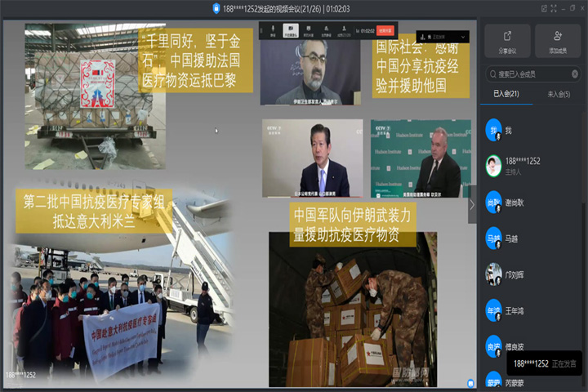Click the 分享会议 share meeting button
The image size is (588, 392).
tap(507, 42)
